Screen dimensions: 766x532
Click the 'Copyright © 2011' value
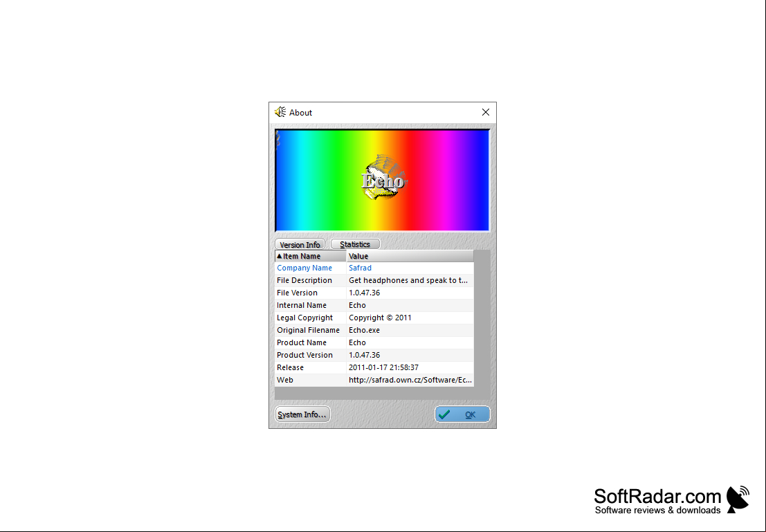pyautogui.click(x=380, y=318)
